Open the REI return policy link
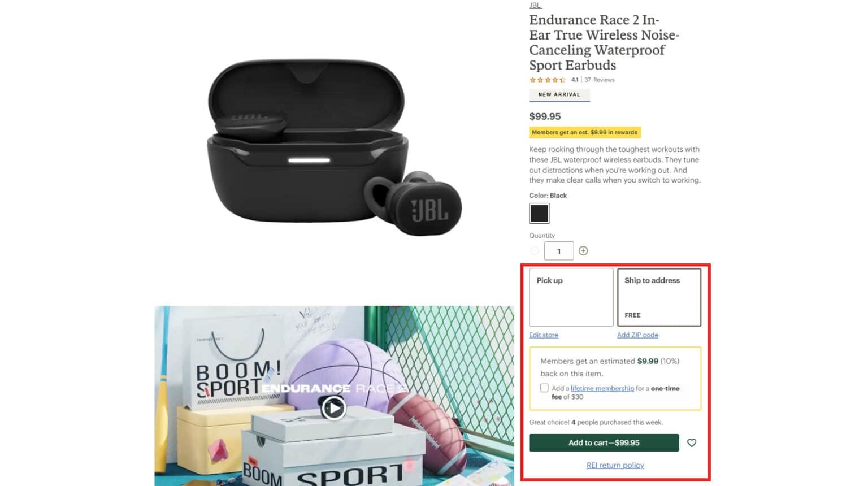The width and height of the screenshot is (868, 486). pyautogui.click(x=615, y=465)
